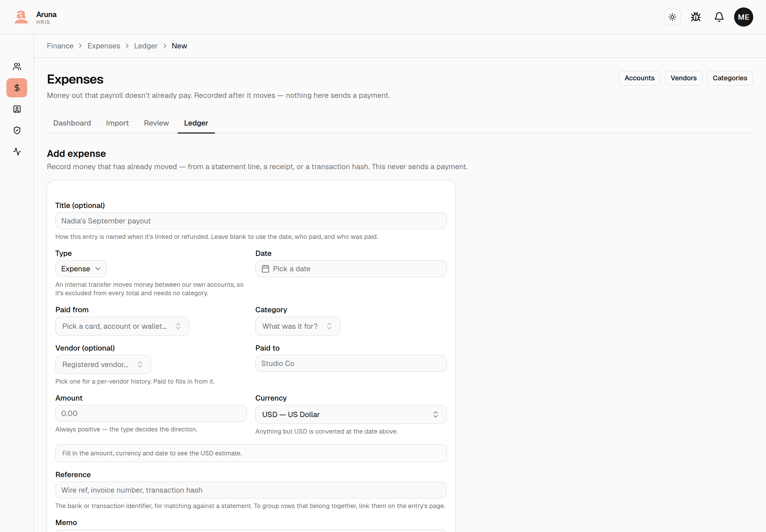The width and height of the screenshot is (766, 532).
Task: Focus the Title (optional) input field
Action: [x=251, y=221]
